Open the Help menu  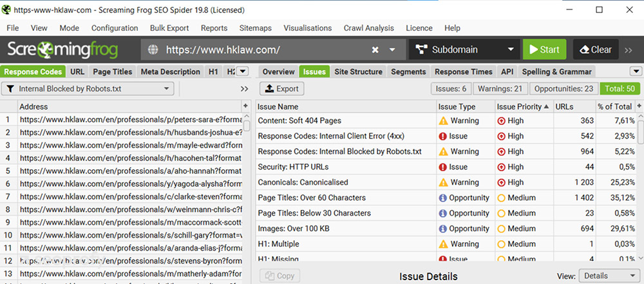[452, 28]
